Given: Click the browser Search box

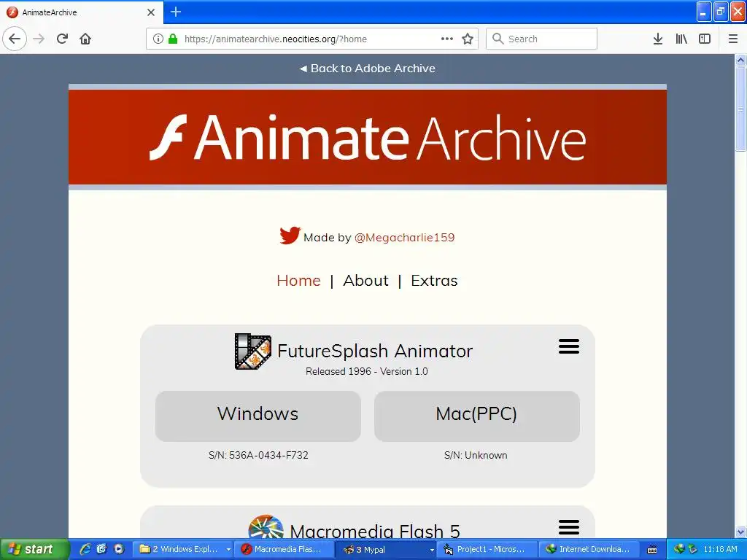Looking at the screenshot, I should tap(541, 39).
